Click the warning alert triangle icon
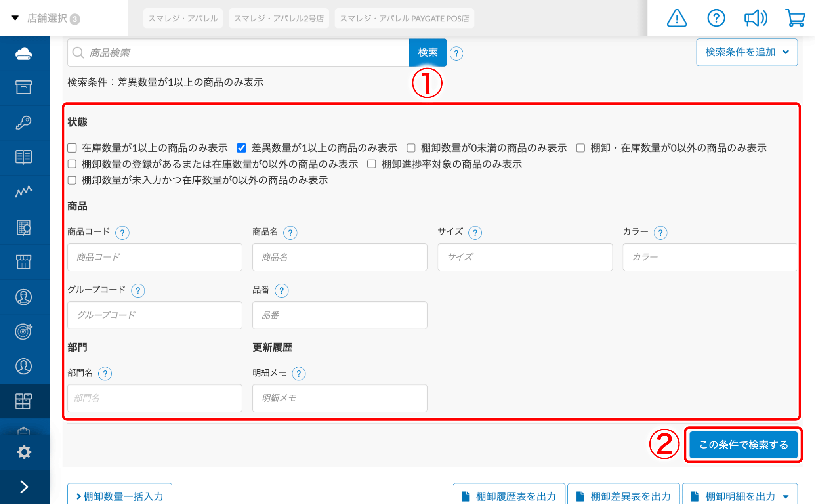 pos(676,18)
